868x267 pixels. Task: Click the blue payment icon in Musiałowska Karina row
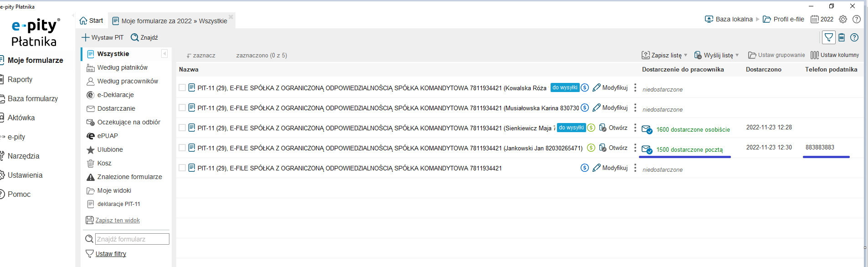tap(585, 108)
